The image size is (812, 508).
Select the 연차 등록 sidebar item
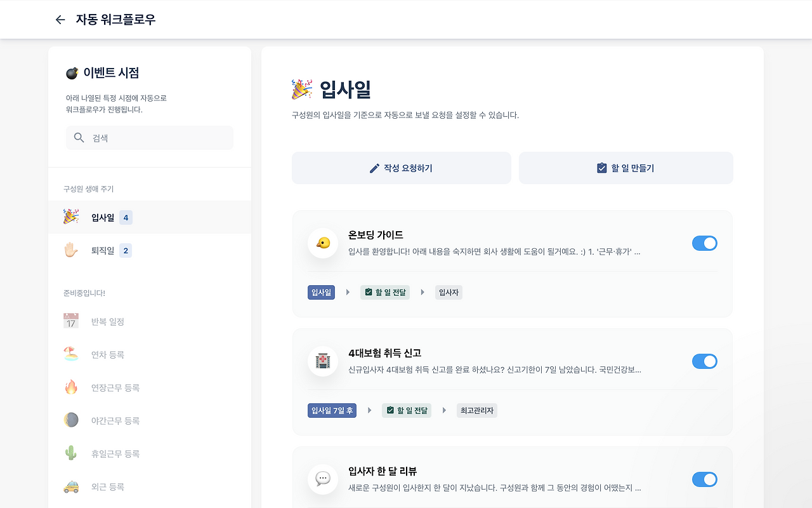click(150, 354)
